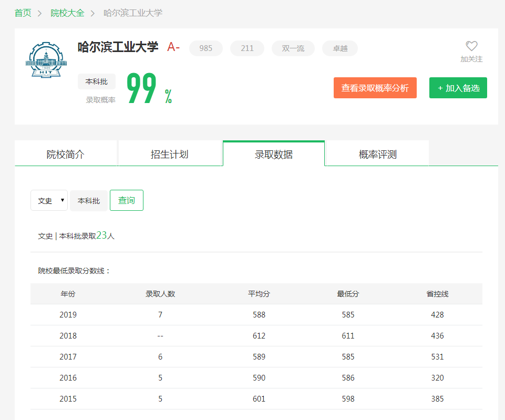Click the 本科批 filter next to 查询

tap(89, 201)
